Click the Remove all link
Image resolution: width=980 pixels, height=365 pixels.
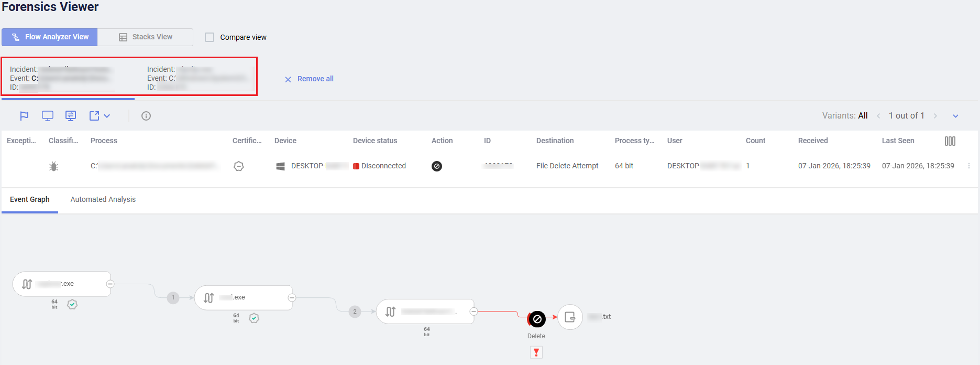click(x=310, y=79)
